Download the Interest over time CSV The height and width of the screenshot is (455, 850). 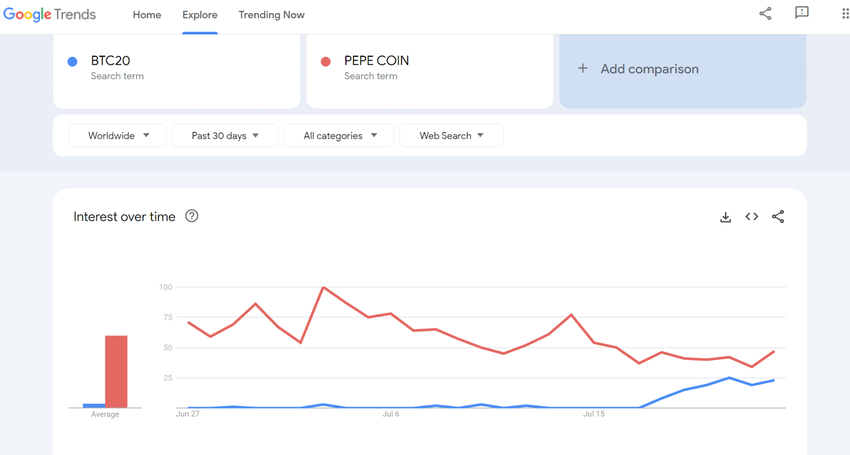point(726,217)
